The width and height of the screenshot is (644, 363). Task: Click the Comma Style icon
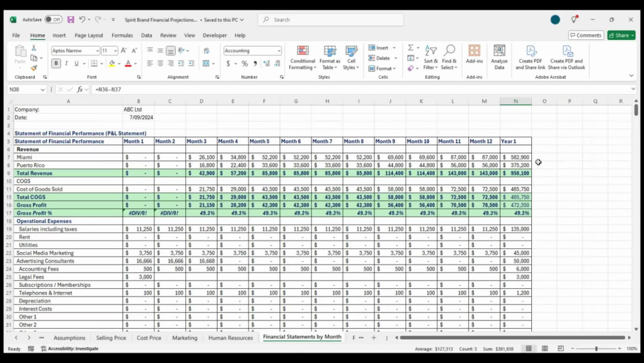[x=255, y=63]
